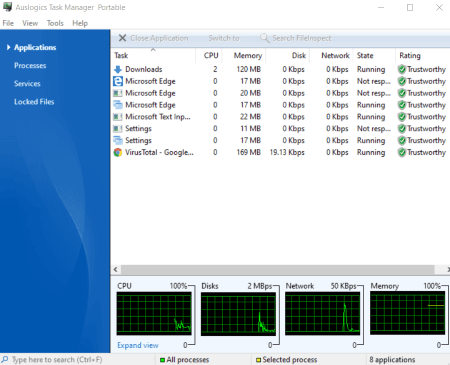Sort by the Task column header
450x365 pixels.
coord(153,55)
